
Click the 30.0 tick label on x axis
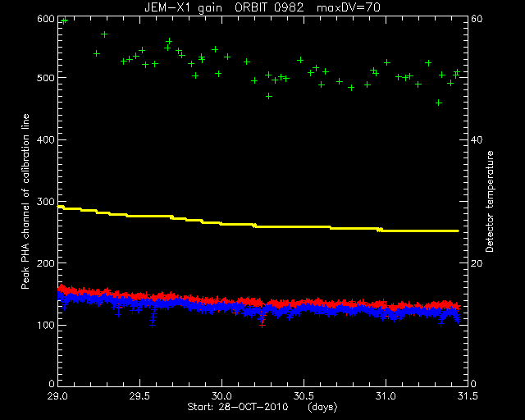pos(221,396)
